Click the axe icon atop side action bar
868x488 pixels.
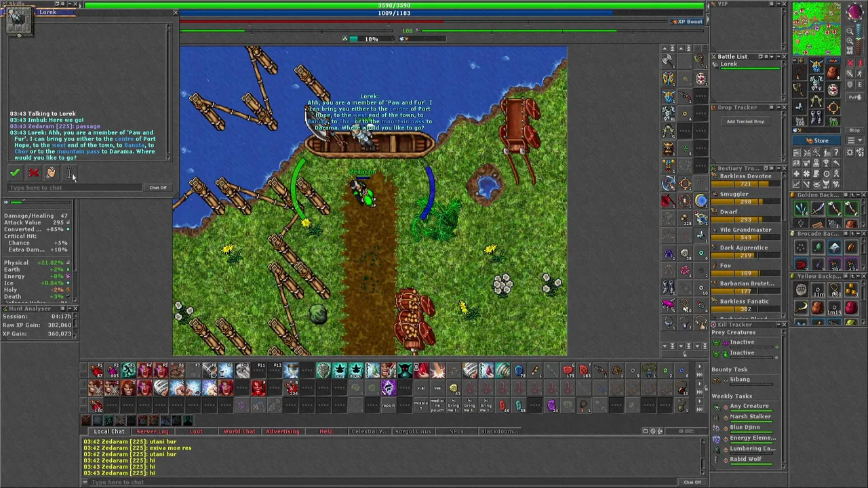(x=669, y=60)
